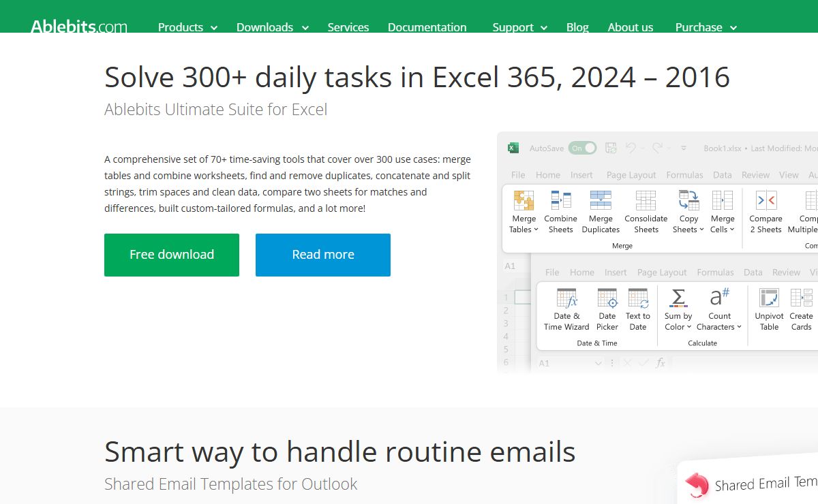The height and width of the screenshot is (504, 818).
Task: Expand the Sum by Color dropdown arrow
Action: click(689, 327)
